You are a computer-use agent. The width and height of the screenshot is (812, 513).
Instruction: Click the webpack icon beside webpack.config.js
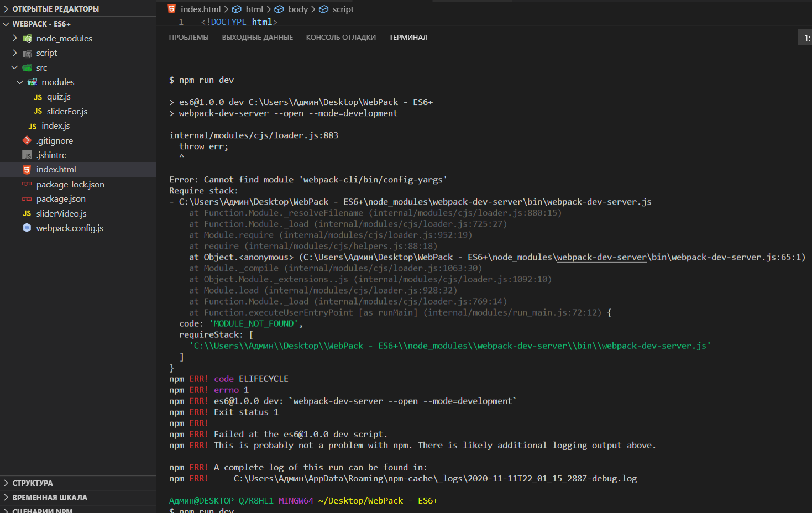coord(27,228)
